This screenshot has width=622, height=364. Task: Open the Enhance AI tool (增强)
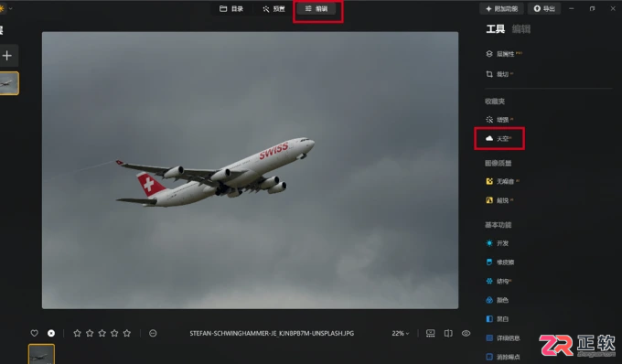click(x=499, y=119)
